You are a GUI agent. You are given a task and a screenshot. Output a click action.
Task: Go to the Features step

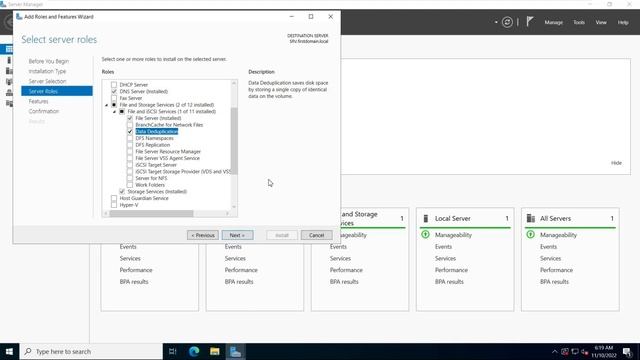pyautogui.click(x=38, y=101)
